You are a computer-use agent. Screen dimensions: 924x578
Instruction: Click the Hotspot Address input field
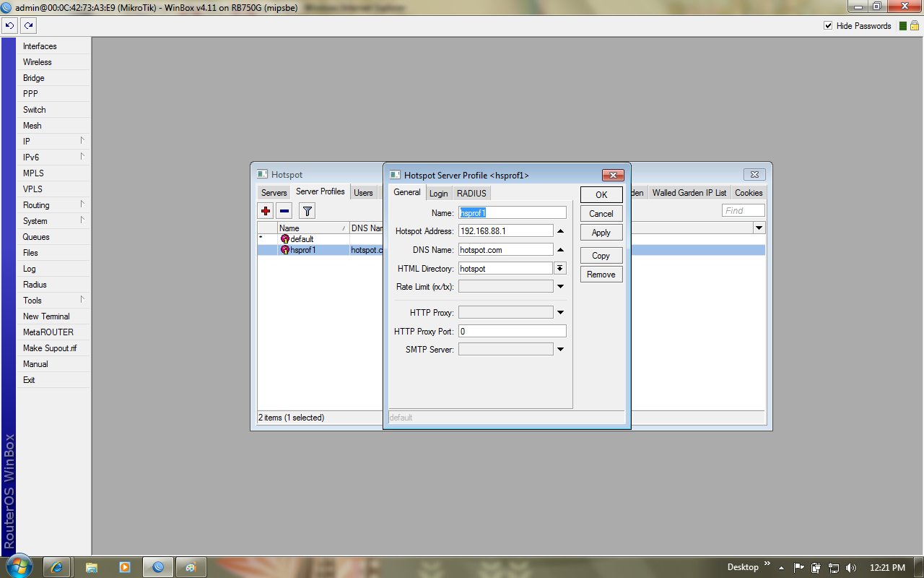pyautogui.click(x=506, y=231)
